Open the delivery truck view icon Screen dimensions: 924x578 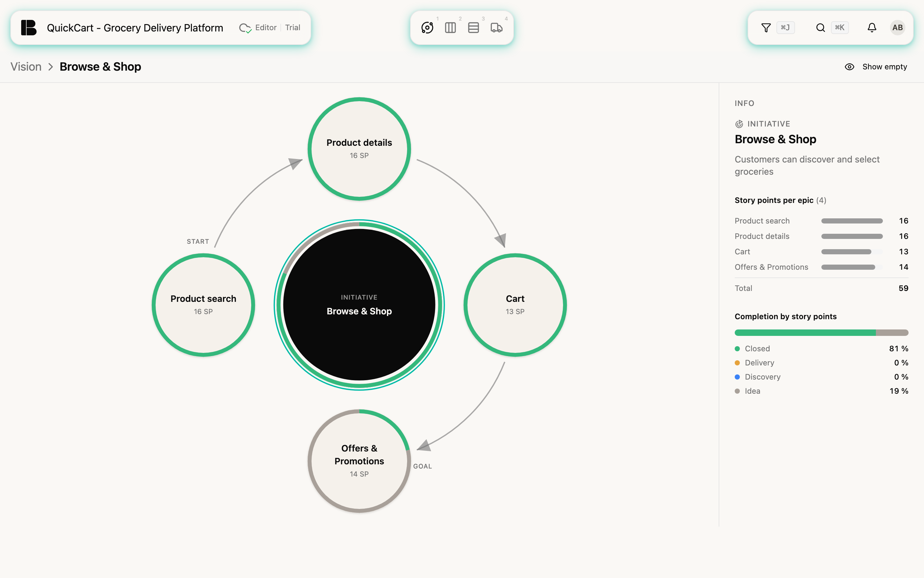click(x=496, y=28)
